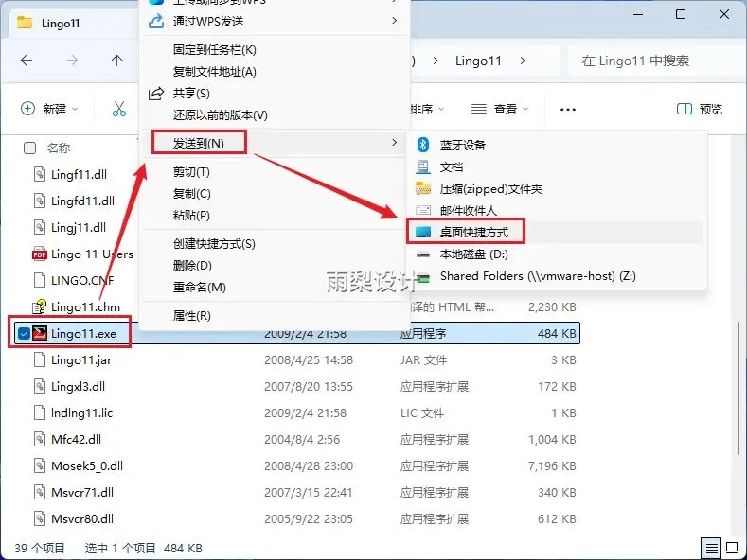
Task: Expand the 通过WPS发送 submenu arrow
Action: pyautogui.click(x=395, y=21)
